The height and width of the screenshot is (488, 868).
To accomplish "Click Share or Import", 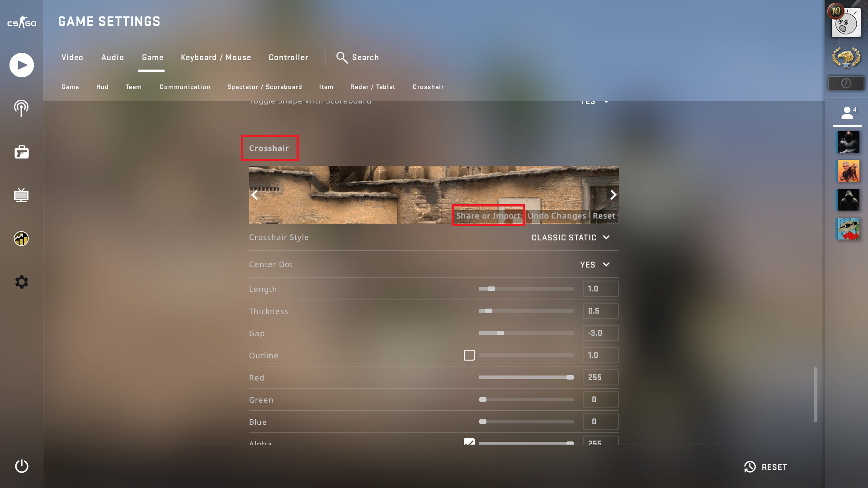I will click(x=488, y=216).
